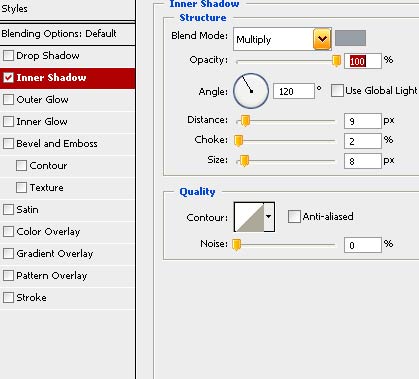Screen dimensions: 419x379
Task: Click the Noise label
Action: (214, 244)
